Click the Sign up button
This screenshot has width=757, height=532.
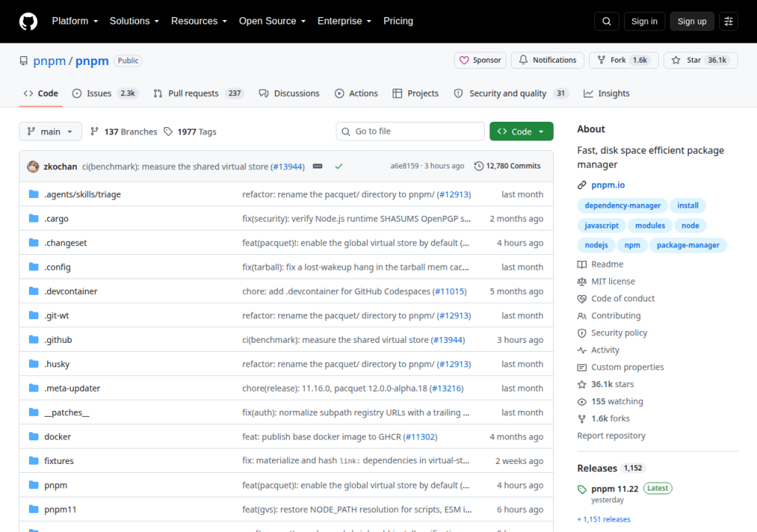(692, 21)
